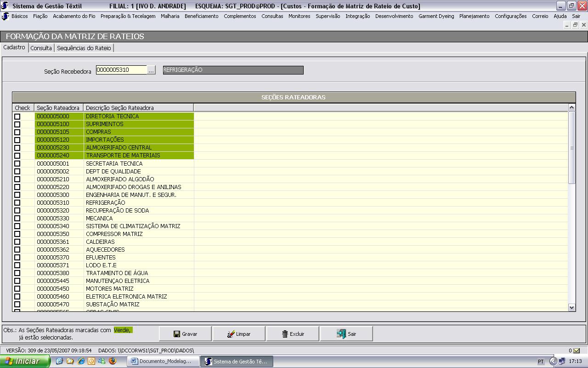Open the Consultas menu

(x=272, y=16)
